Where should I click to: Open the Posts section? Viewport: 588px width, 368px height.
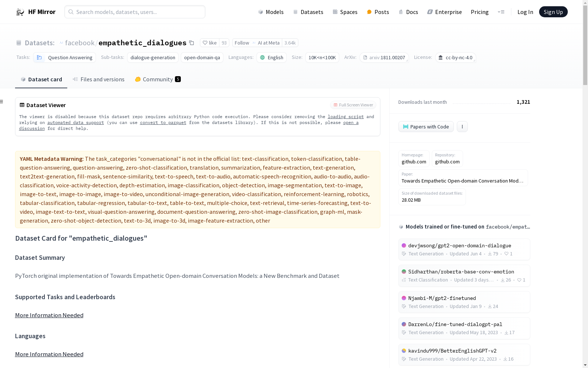pos(378,12)
